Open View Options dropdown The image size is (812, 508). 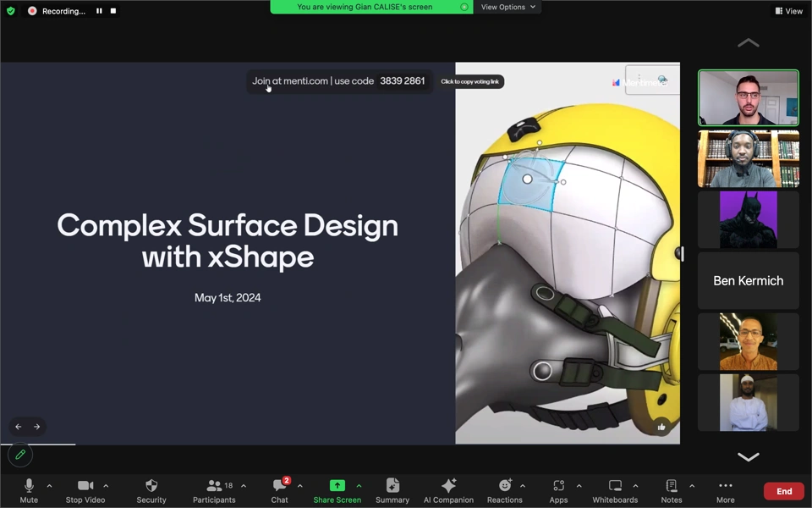tap(507, 7)
